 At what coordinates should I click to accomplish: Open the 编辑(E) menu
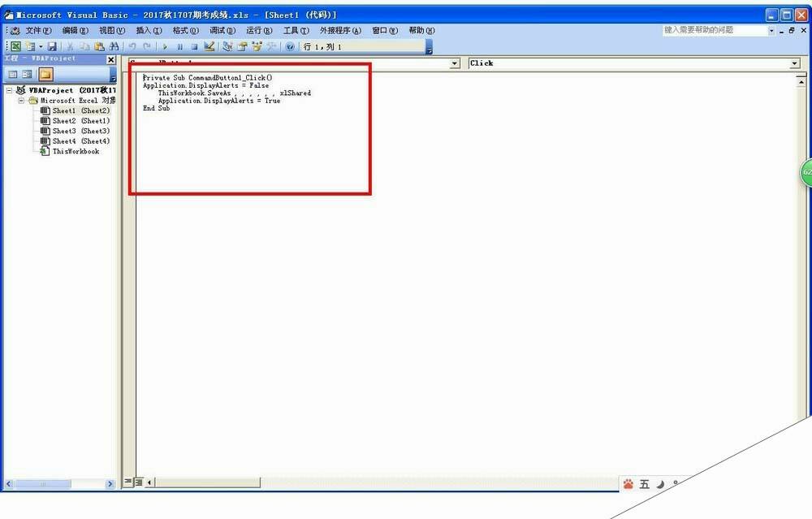pyautogui.click(x=75, y=31)
